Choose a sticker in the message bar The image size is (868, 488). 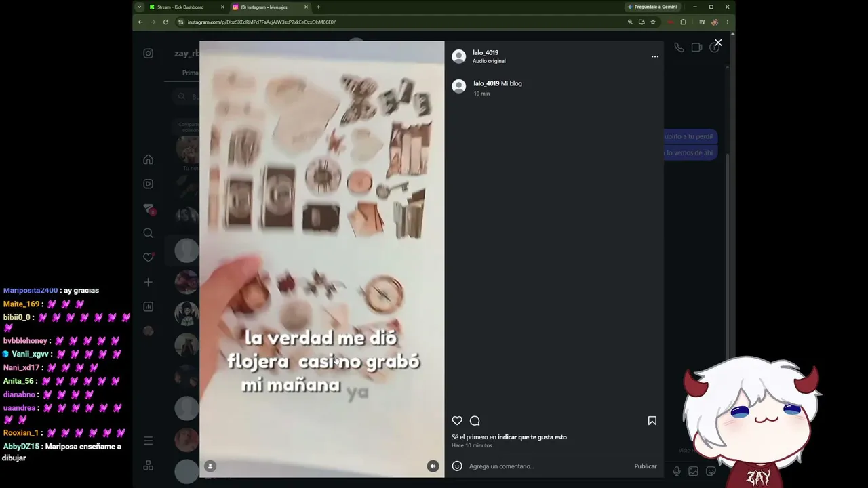tap(711, 471)
